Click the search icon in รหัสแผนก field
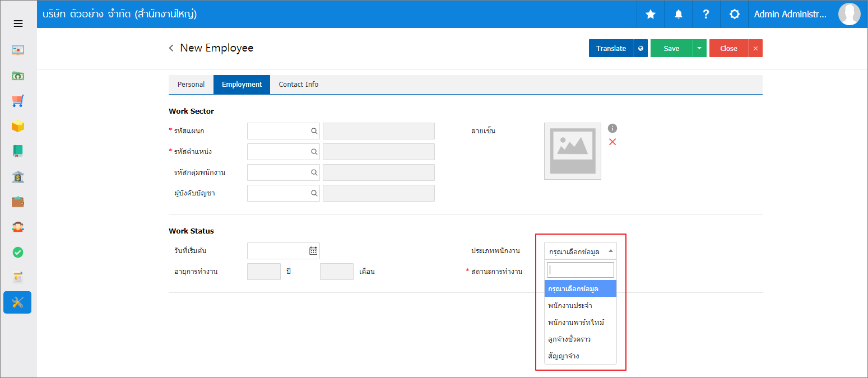Image resolution: width=868 pixels, height=378 pixels. pyautogui.click(x=314, y=131)
